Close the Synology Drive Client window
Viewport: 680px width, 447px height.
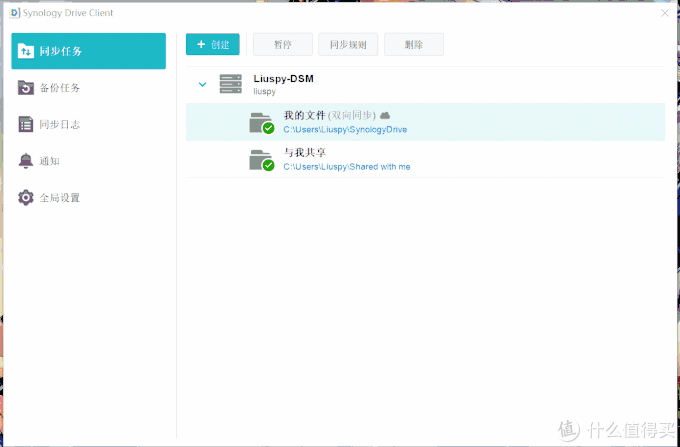click(x=665, y=13)
